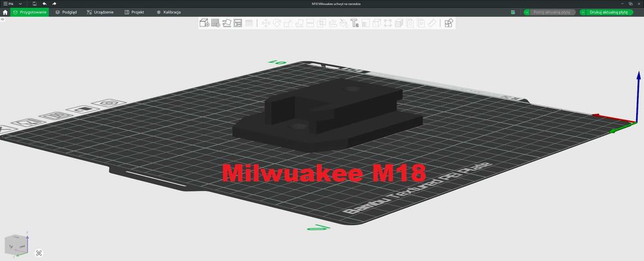Open the slice options dropdown arrow

[527, 12]
